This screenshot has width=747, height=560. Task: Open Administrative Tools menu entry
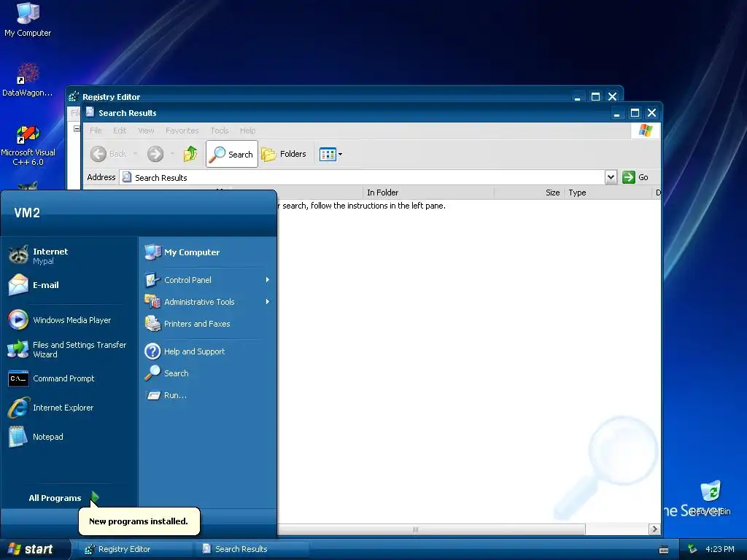pyautogui.click(x=207, y=302)
